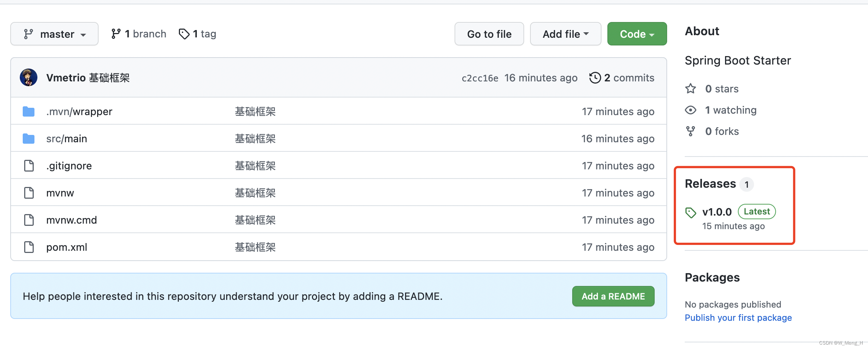The width and height of the screenshot is (868, 349).
Task: Open the v1.0.0 latest release
Action: (717, 212)
